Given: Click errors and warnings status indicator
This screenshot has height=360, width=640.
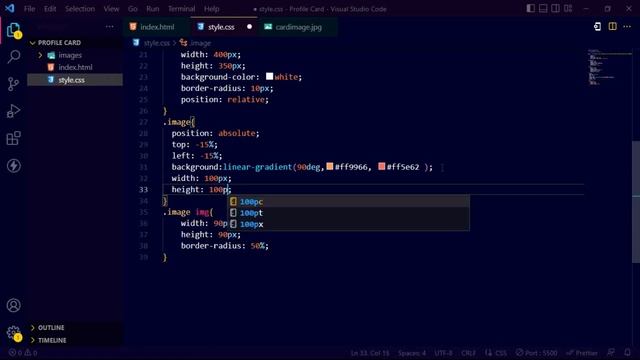Looking at the screenshot, I should tap(23, 353).
